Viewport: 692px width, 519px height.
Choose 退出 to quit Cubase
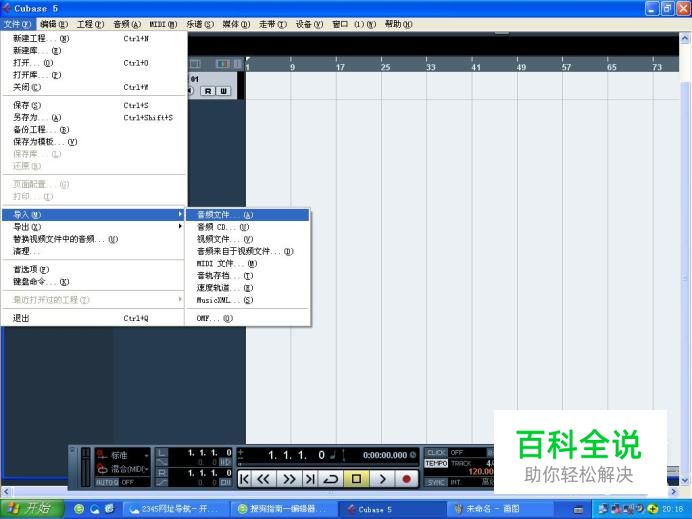[x=93, y=318]
